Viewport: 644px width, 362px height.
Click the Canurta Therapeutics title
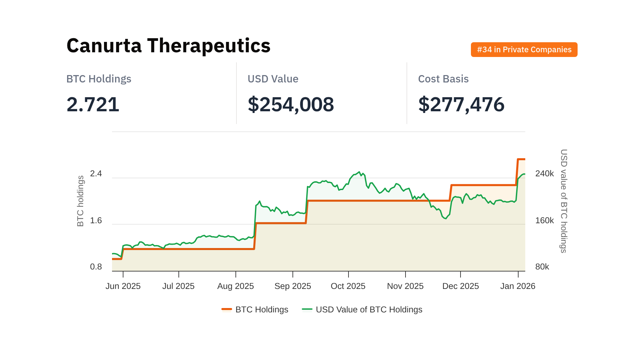coord(168,46)
